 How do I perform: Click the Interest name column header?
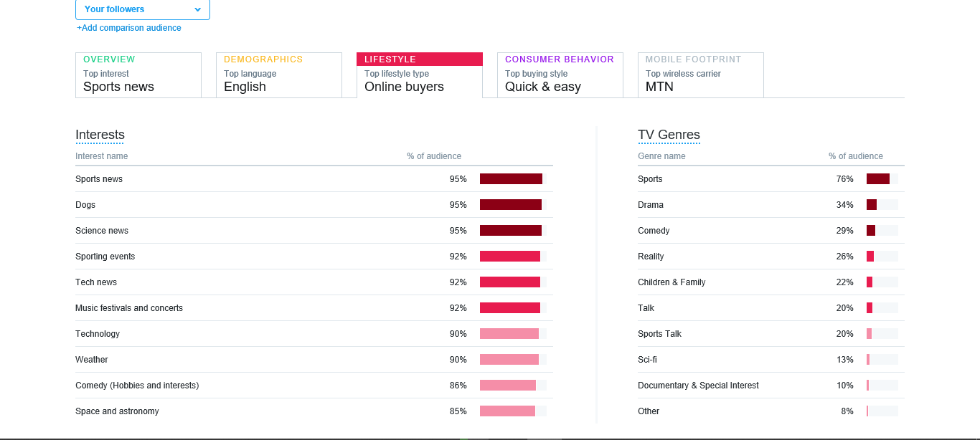[102, 156]
